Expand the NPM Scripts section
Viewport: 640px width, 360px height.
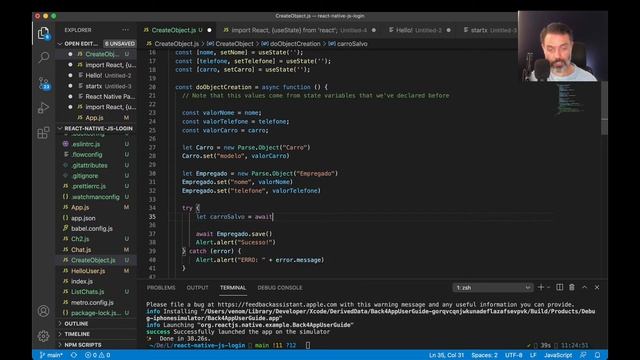(x=96, y=345)
